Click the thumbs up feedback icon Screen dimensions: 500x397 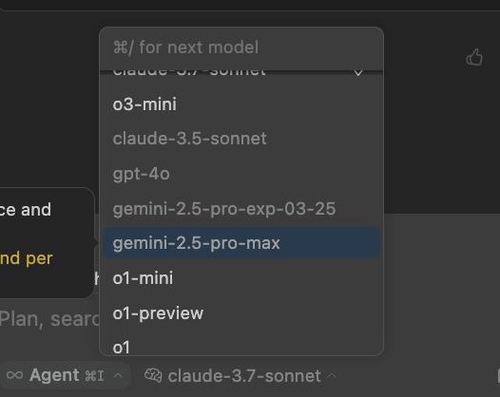tap(474, 57)
